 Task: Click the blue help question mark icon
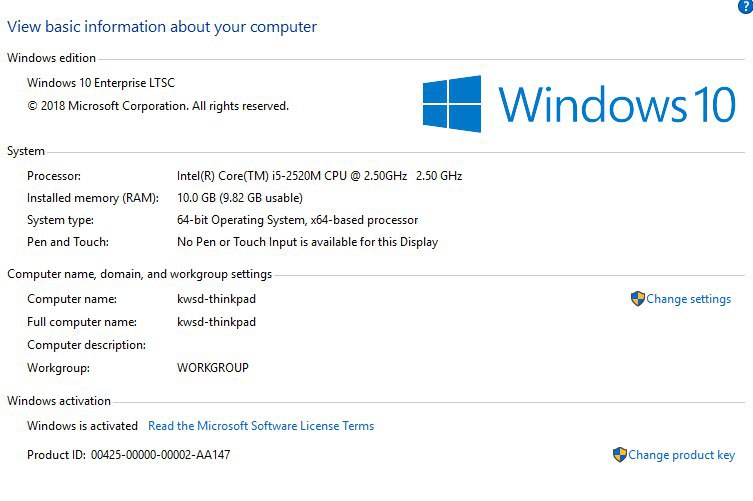pyautogui.click(x=746, y=6)
